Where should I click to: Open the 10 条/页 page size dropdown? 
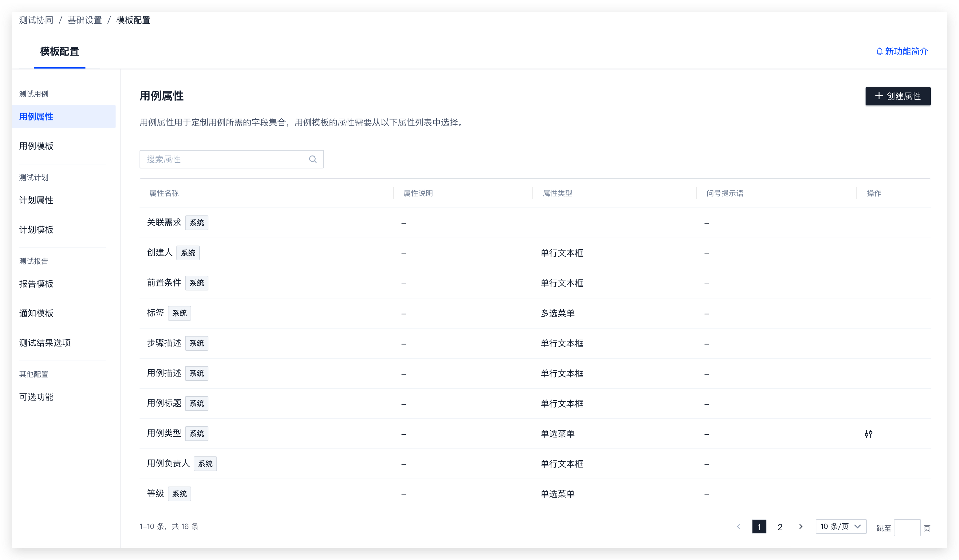point(841,526)
